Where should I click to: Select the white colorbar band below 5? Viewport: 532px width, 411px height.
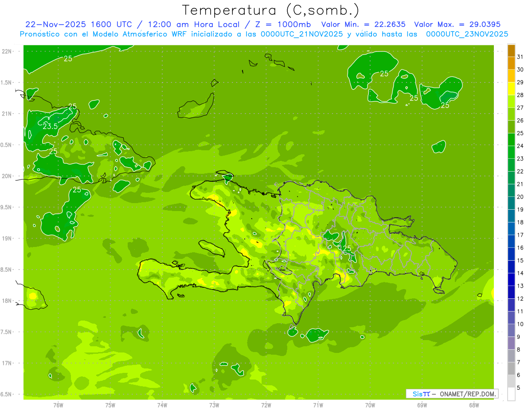pos(511,394)
